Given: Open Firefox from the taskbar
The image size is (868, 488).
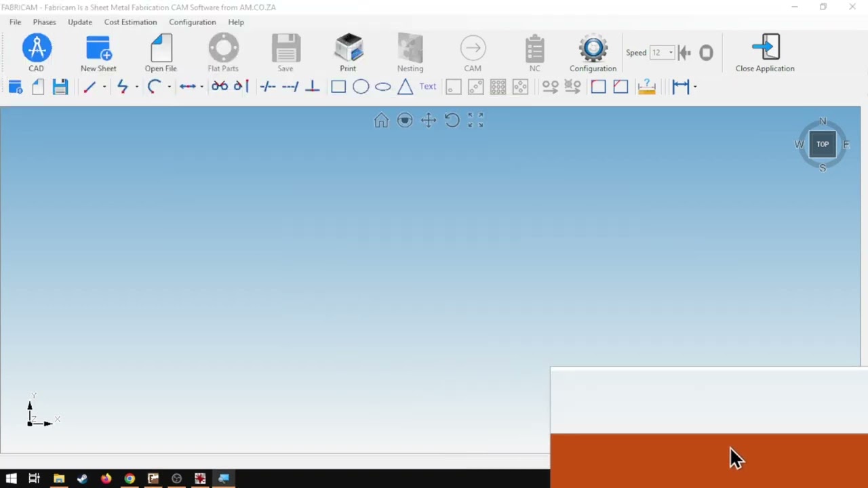Looking at the screenshot, I should coord(106,479).
